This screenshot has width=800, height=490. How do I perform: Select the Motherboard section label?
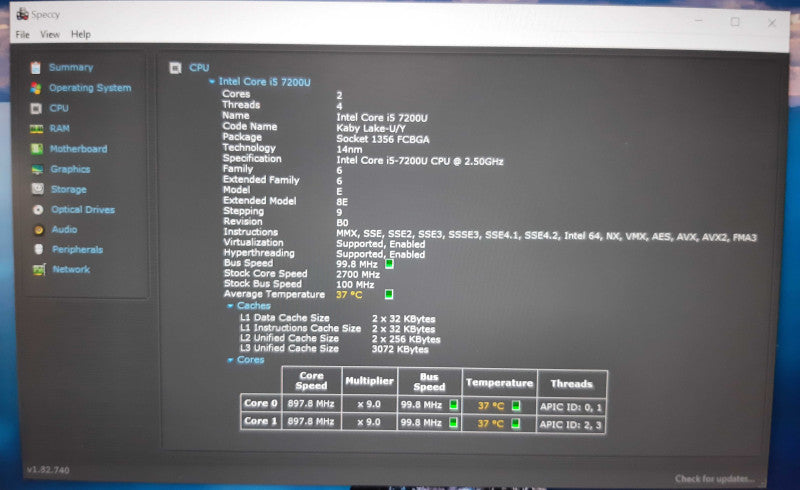(x=79, y=149)
